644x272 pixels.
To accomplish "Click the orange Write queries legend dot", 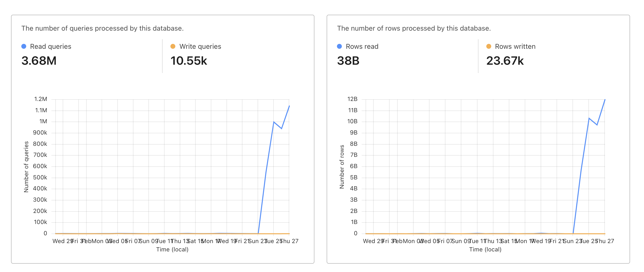I will pos(173,46).
